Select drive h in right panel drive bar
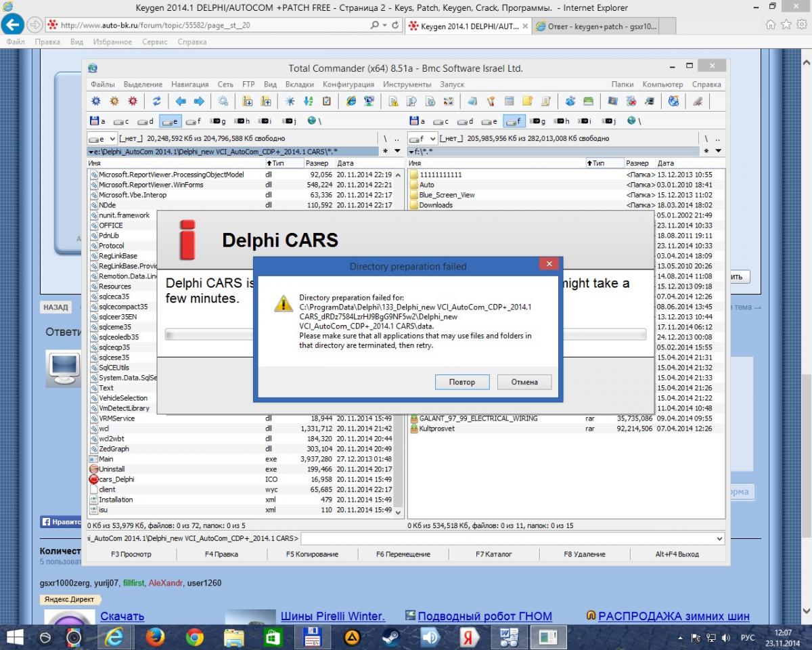Viewport: 812px width, 650px height. coord(562,121)
